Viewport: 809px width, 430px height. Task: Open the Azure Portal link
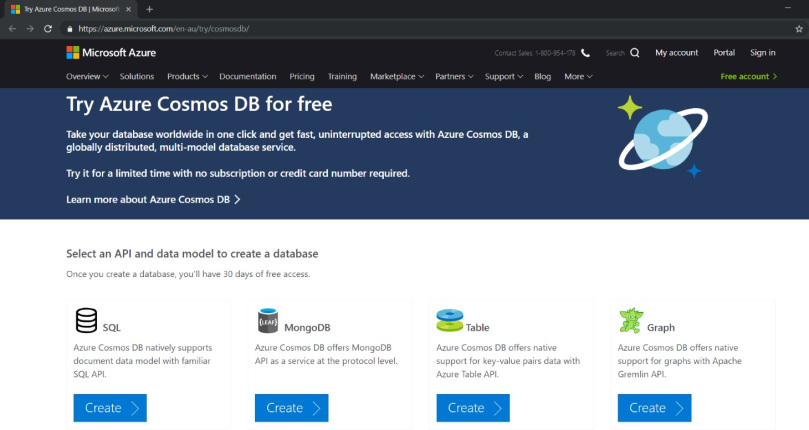coord(724,53)
